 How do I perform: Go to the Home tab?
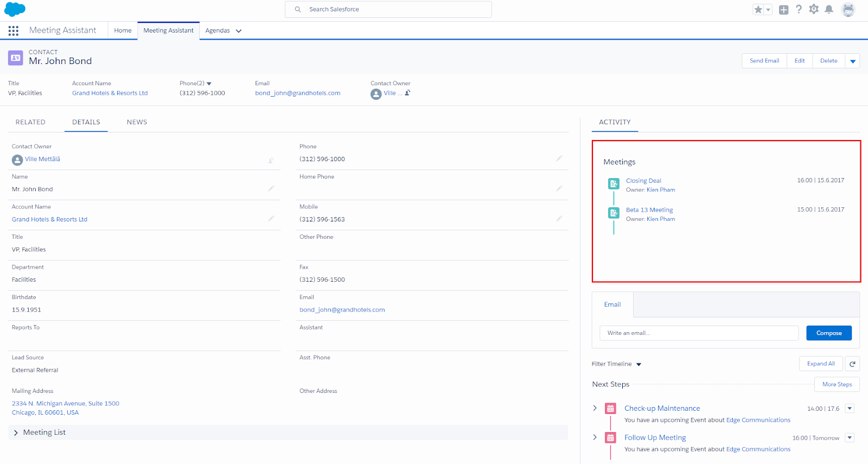(x=123, y=30)
